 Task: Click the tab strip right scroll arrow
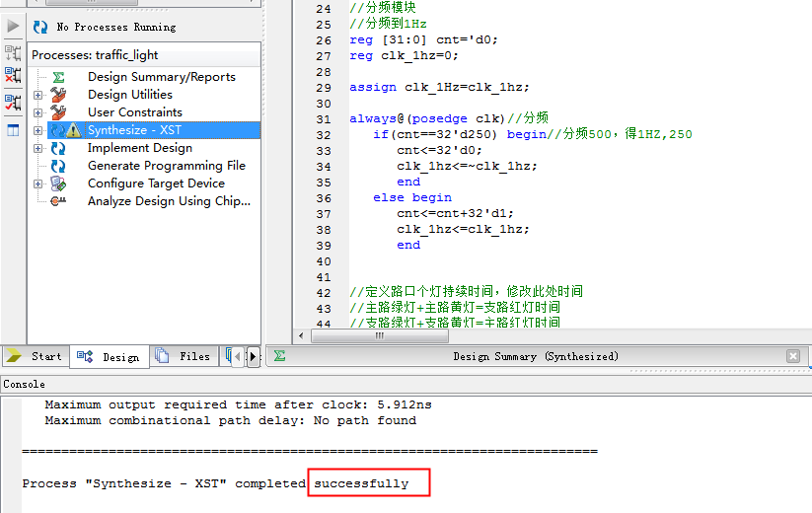253,357
